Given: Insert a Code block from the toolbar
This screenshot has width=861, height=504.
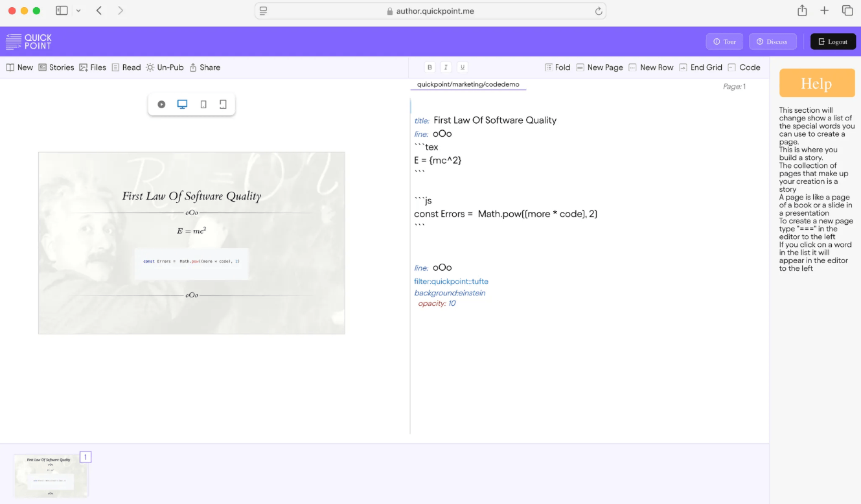Looking at the screenshot, I should click(x=744, y=67).
